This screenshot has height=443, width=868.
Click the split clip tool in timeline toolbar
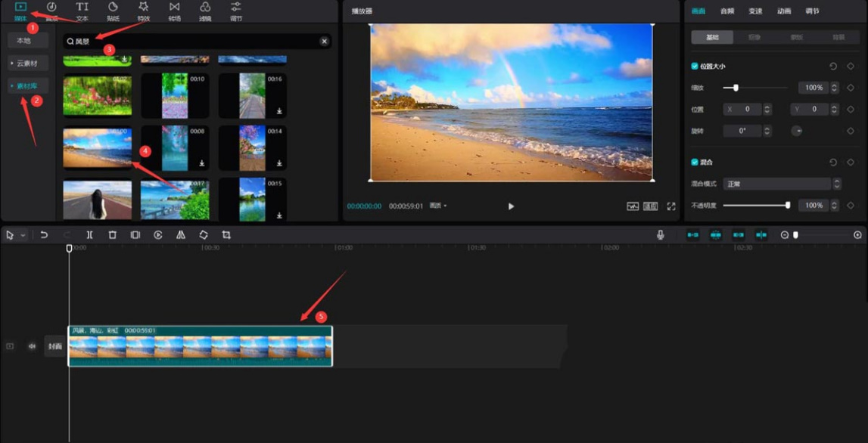click(89, 235)
